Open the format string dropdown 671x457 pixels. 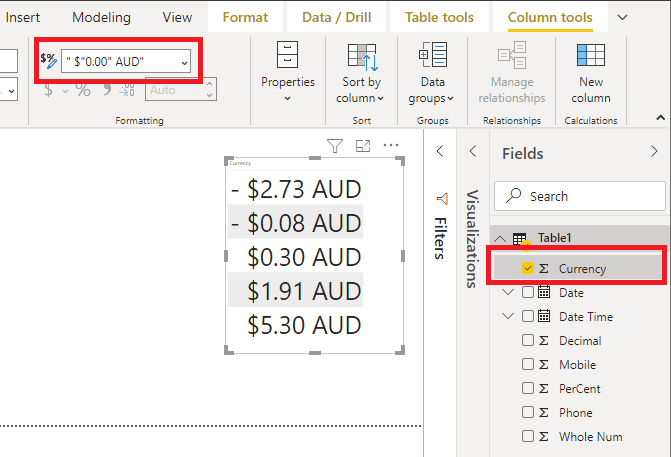coord(184,62)
